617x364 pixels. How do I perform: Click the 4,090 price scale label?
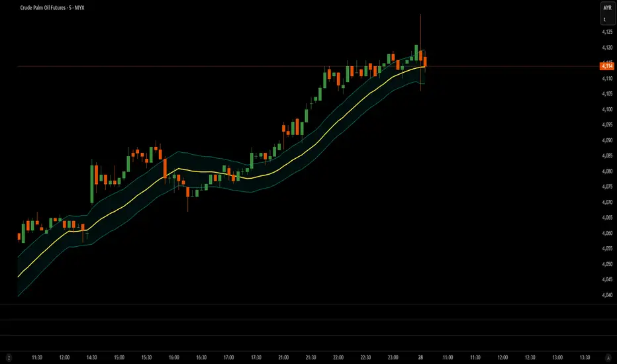coord(607,140)
